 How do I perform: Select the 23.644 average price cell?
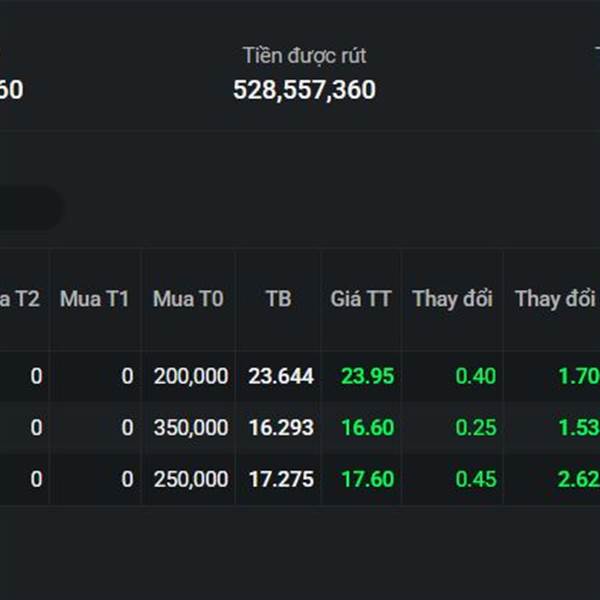[281, 377]
